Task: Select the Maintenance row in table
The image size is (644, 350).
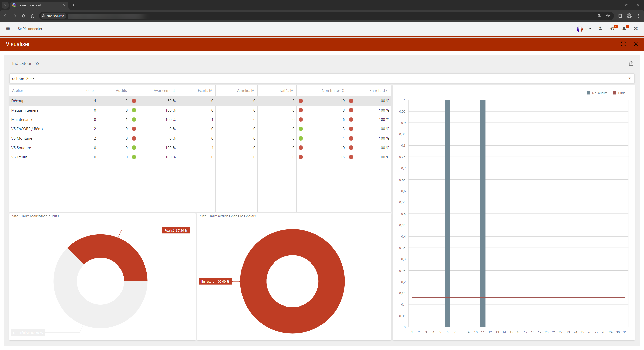Action: pyautogui.click(x=22, y=120)
